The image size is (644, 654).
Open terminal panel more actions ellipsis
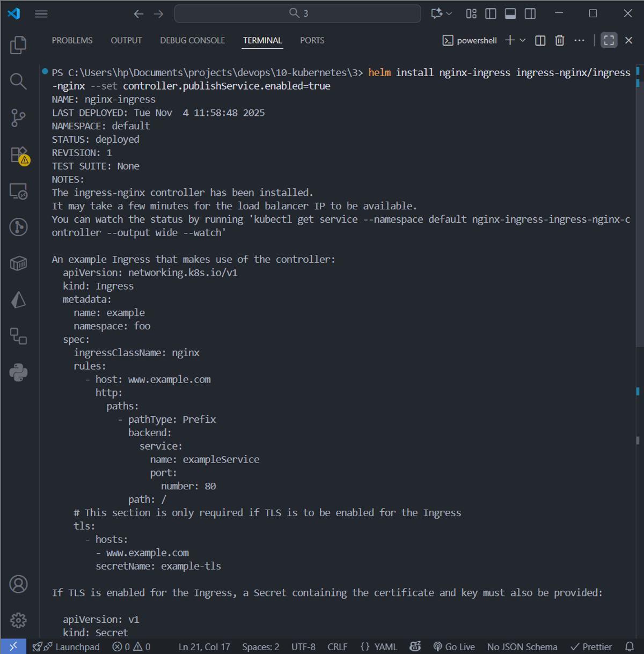click(x=579, y=40)
